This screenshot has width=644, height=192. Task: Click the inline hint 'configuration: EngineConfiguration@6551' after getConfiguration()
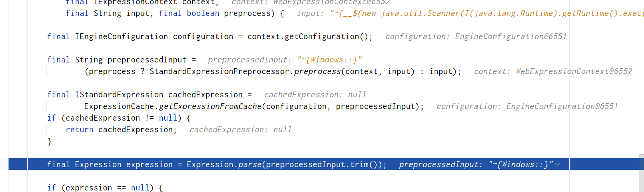click(476, 36)
